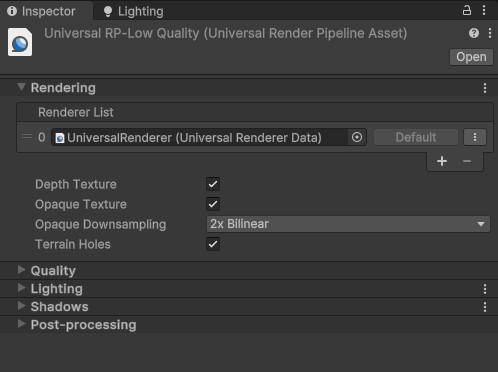The height and width of the screenshot is (372, 498).
Task: Switch to the Inspector tab
Action: click(46, 11)
